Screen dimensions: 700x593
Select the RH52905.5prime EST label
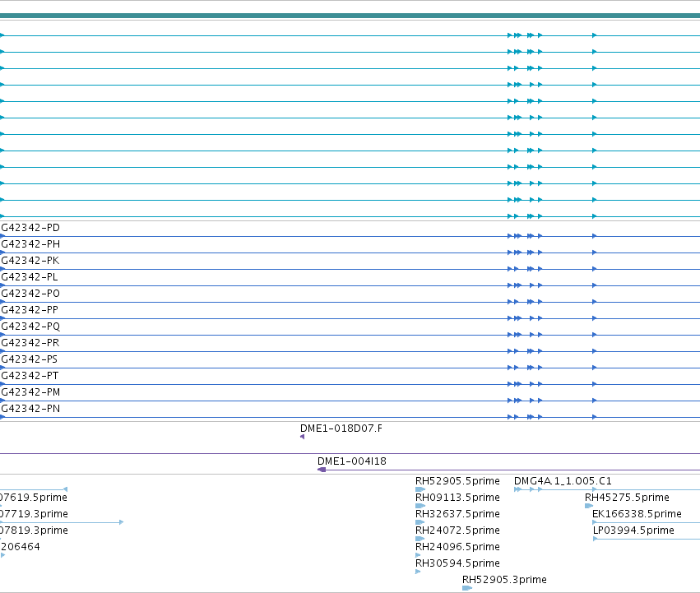click(x=457, y=481)
